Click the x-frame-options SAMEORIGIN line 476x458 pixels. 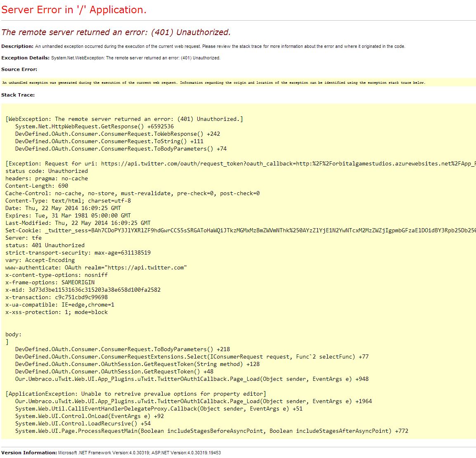click(x=50, y=282)
